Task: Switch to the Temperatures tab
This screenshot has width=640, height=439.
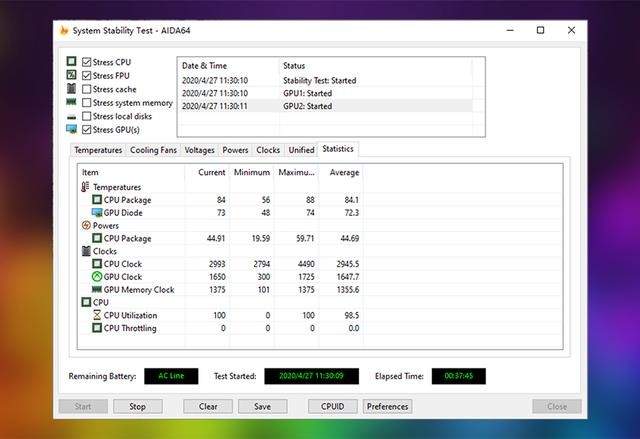Action: click(98, 150)
